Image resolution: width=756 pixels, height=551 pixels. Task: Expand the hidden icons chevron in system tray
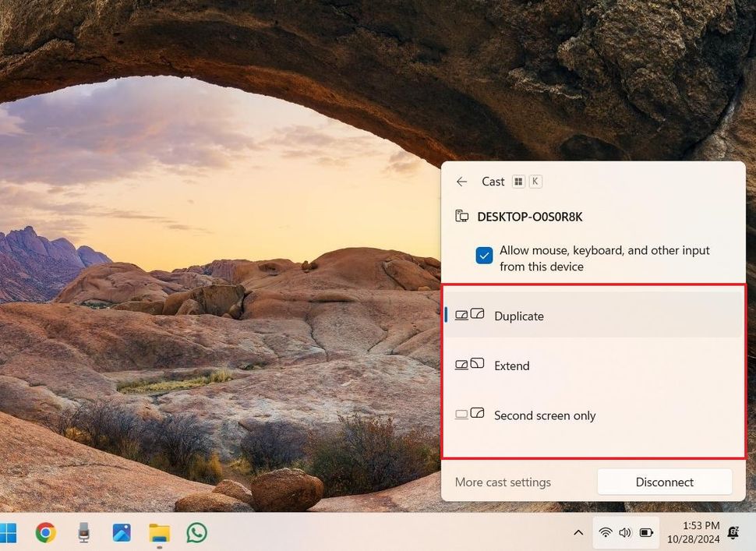tap(578, 532)
